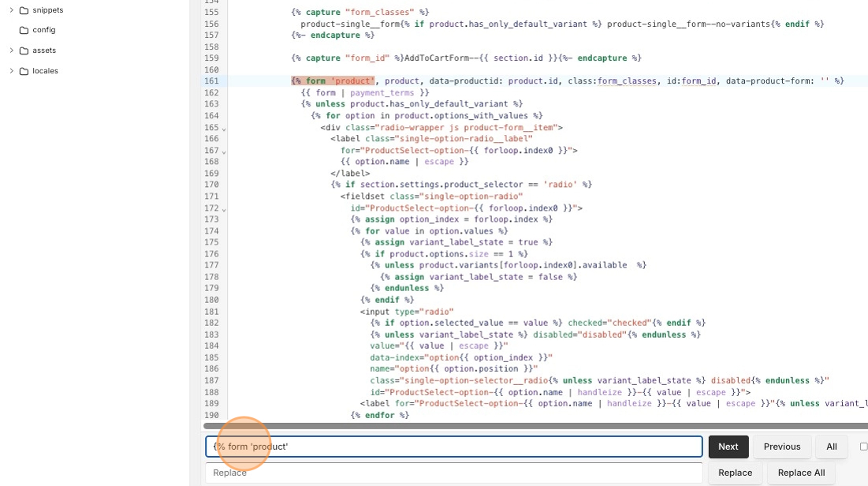
Task: Click the editor's horizontal scrollbar
Action: coord(536,426)
